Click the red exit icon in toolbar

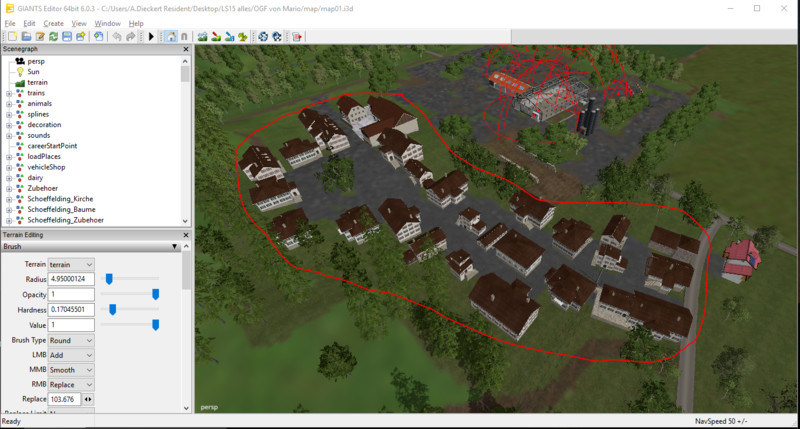pyautogui.click(x=297, y=36)
